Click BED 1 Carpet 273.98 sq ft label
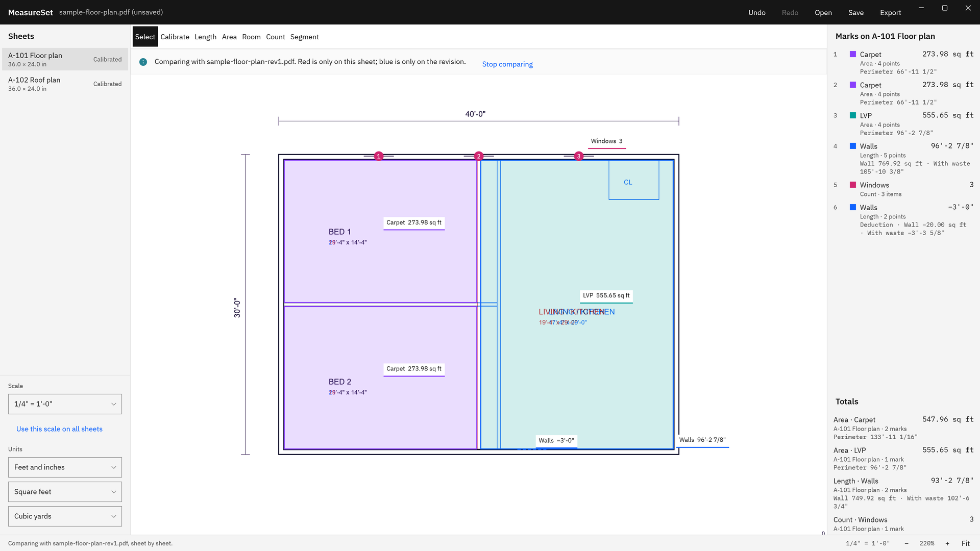The height and width of the screenshot is (551, 980). pos(414,223)
